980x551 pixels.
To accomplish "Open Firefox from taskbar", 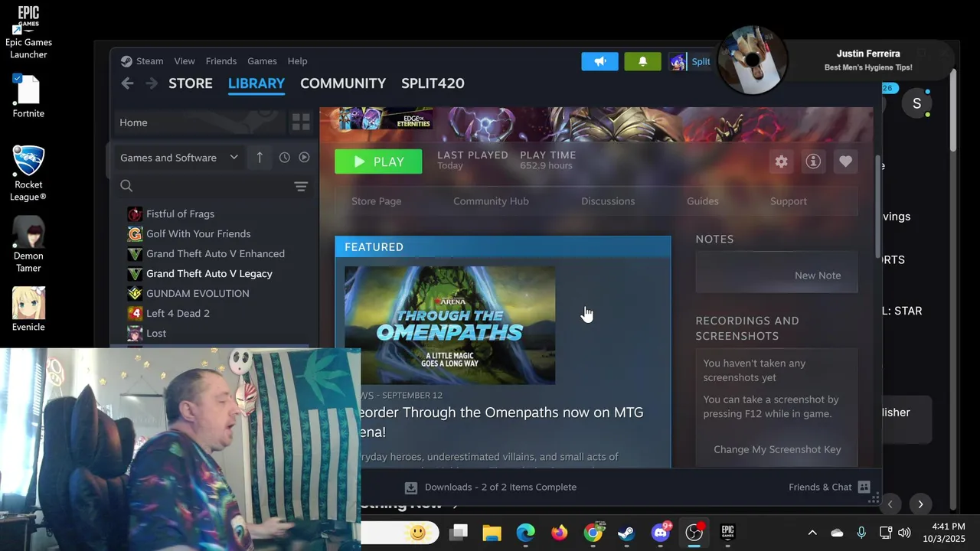I will tap(560, 532).
